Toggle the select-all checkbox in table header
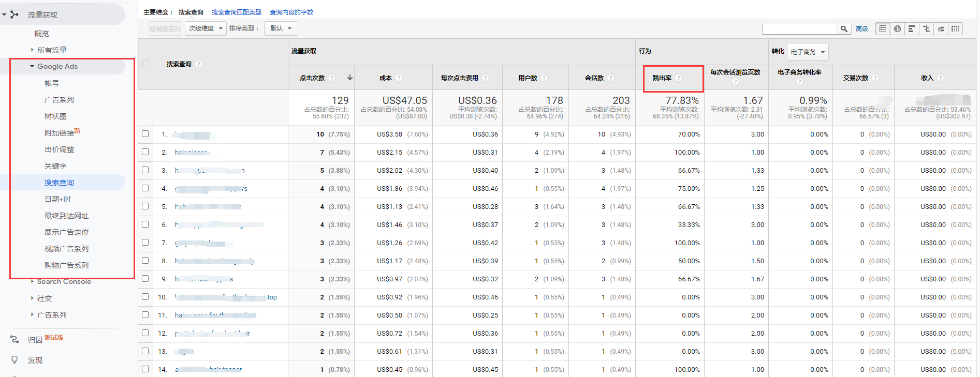This screenshot has height=377, width=980. click(145, 64)
